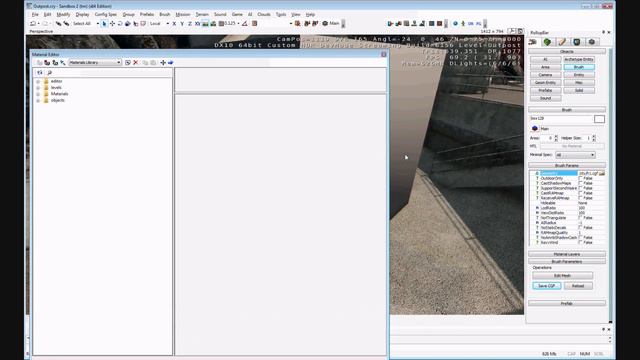Image resolution: width=640 pixels, height=360 pixels.
Task: Toggle the NoAmnbShadowCaster checkbox
Action: click(580, 237)
